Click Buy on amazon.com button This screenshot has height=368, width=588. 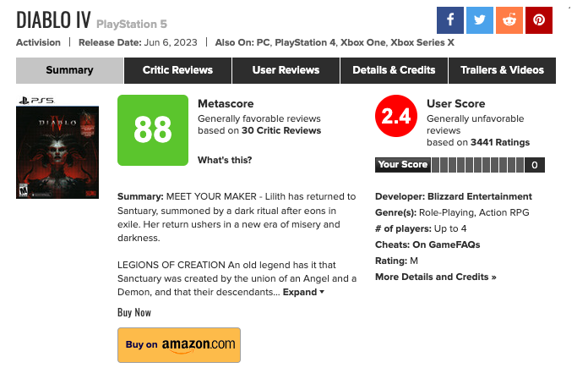[x=179, y=344]
